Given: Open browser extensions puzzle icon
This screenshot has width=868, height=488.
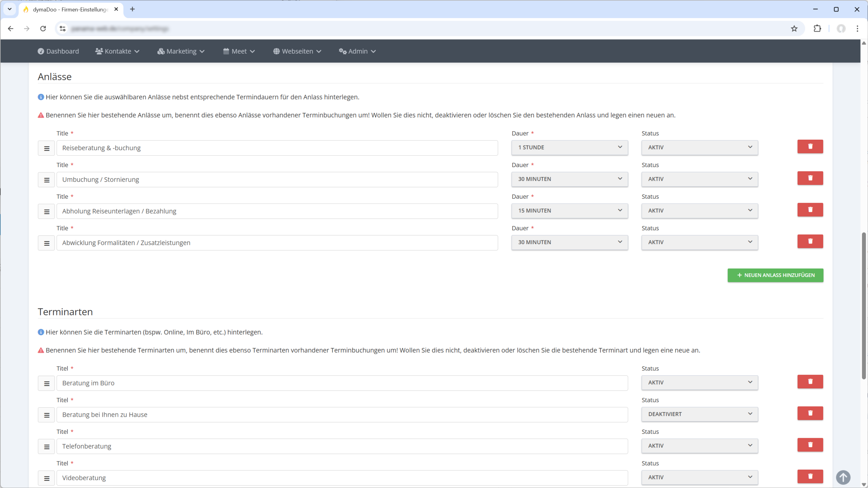Looking at the screenshot, I should (x=817, y=28).
